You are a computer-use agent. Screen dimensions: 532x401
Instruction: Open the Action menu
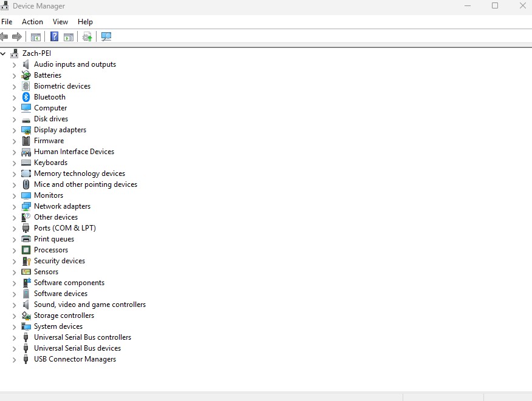click(32, 22)
